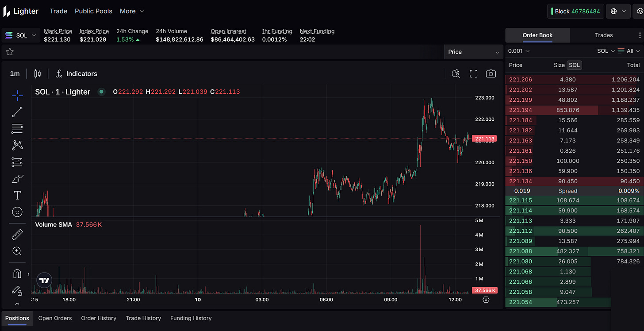Change the 0.001 price grouping dropdown
The image size is (644, 331).
click(x=519, y=51)
